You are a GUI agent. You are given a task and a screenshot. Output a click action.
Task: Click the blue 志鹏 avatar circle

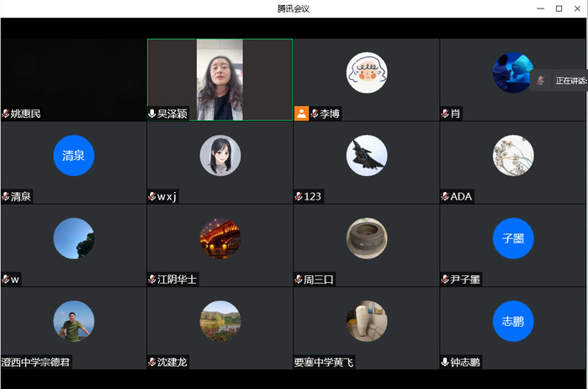point(512,321)
